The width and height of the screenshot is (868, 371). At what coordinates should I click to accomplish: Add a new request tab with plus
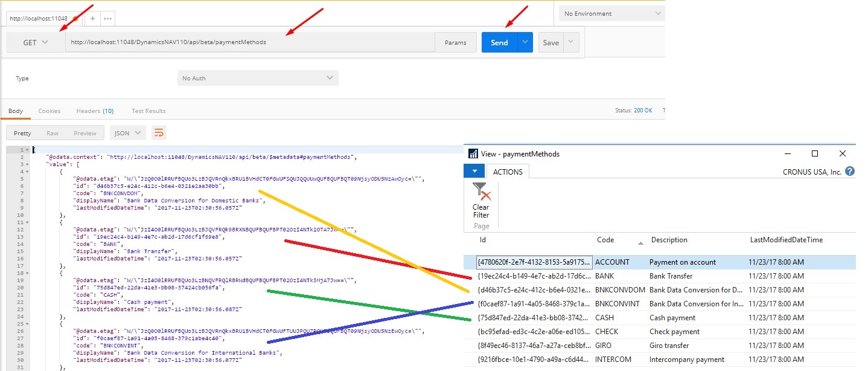pyautogui.click(x=93, y=18)
